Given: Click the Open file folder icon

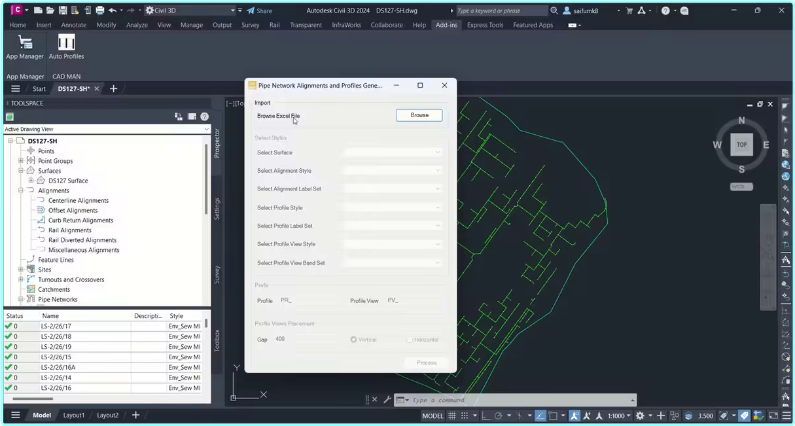Looking at the screenshot, I should coord(50,10).
